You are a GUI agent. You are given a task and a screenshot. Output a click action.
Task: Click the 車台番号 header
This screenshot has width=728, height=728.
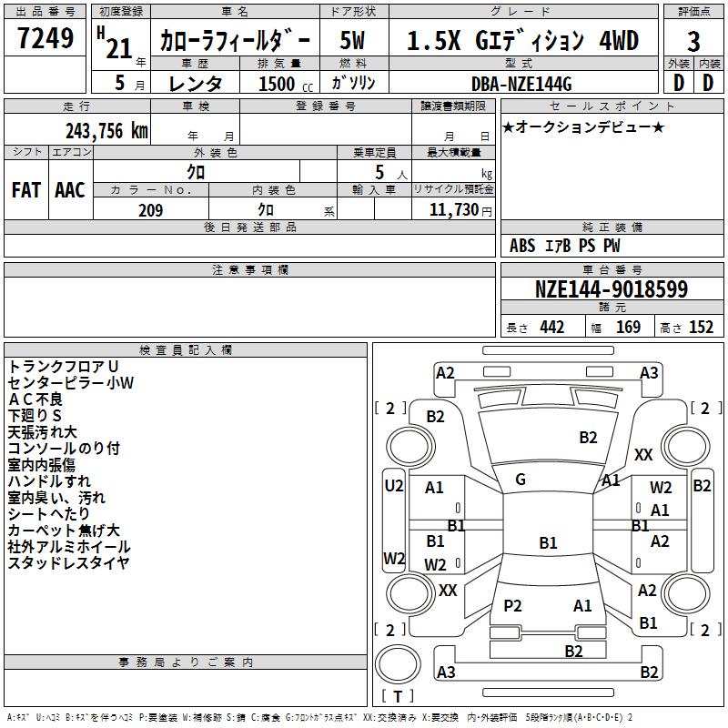click(612, 269)
